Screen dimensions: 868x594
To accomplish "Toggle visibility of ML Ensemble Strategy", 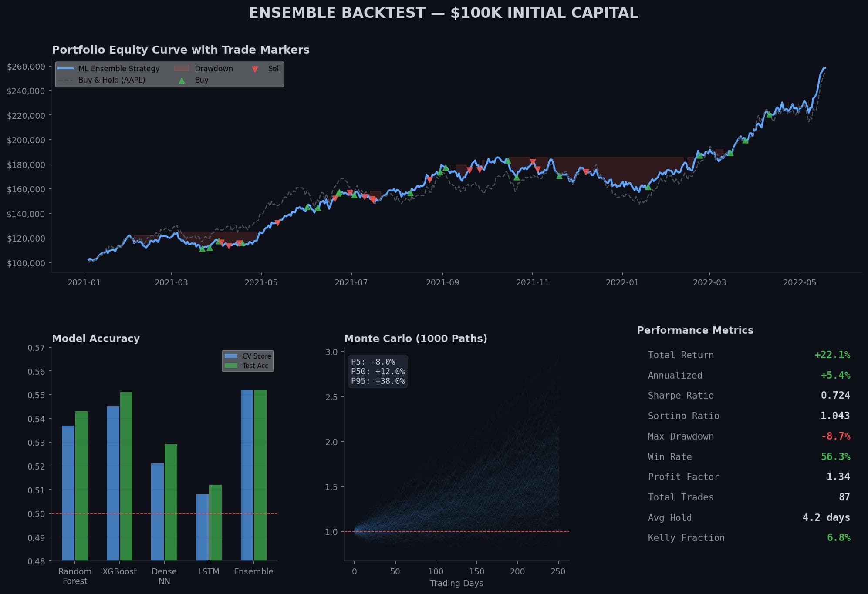I will pos(118,68).
